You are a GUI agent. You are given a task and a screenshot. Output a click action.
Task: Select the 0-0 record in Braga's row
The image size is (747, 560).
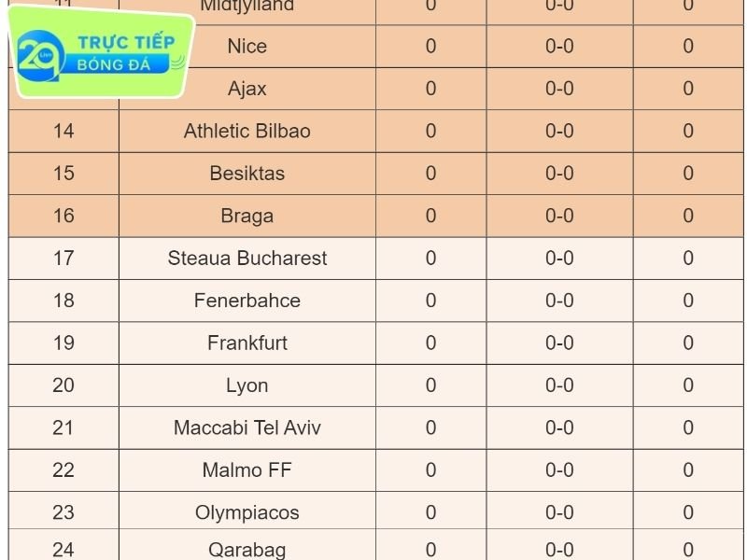[x=559, y=216]
